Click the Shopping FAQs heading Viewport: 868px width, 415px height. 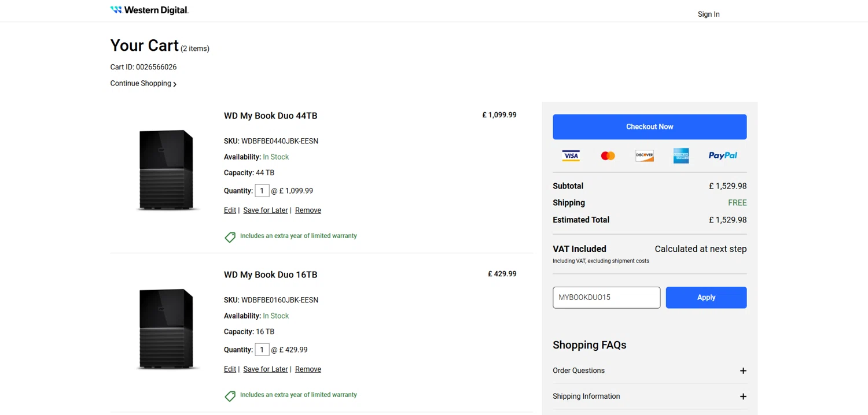pyautogui.click(x=589, y=345)
